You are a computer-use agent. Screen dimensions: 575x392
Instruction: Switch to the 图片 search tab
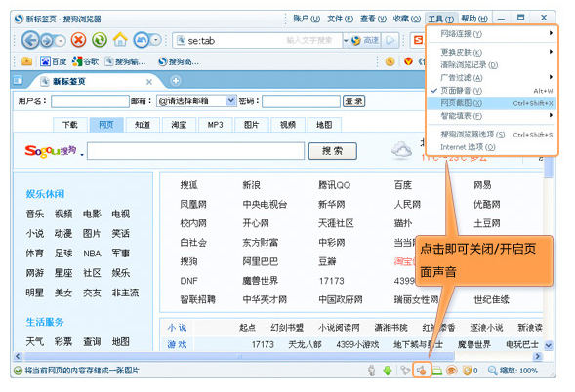(252, 125)
